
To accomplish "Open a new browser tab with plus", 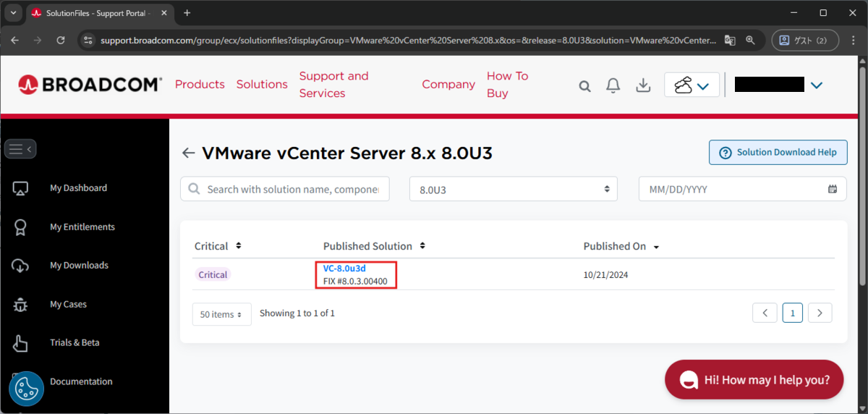I will tap(187, 13).
